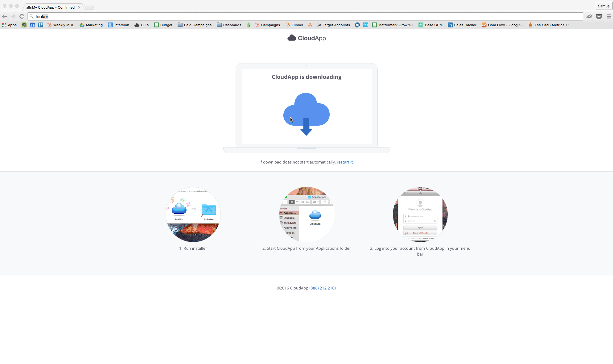Screen dimensions: 613x364
Task: Open the GIFs cloud bookmark
Action: click(142, 25)
